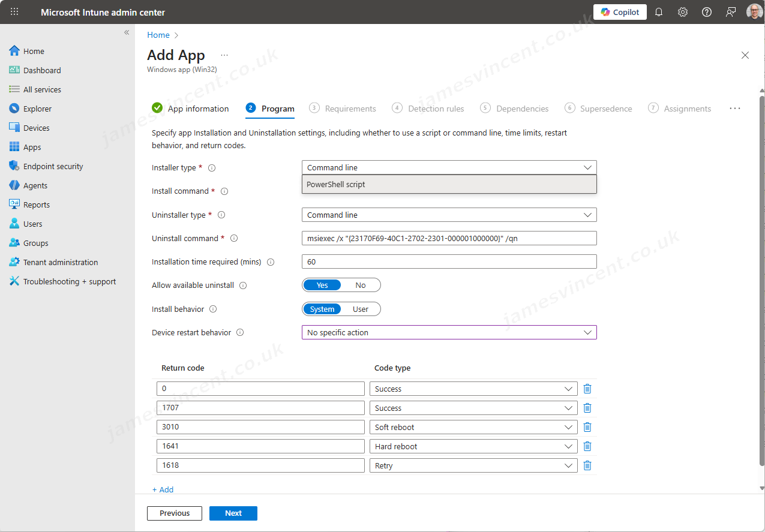Open the app launcher waffle icon
Screen dimensions: 765x532
(14, 12)
